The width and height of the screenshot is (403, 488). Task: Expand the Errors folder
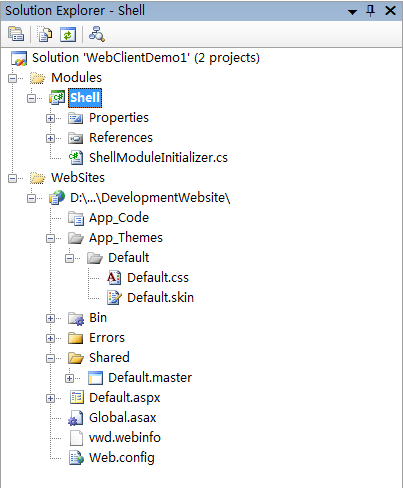pos(51,339)
